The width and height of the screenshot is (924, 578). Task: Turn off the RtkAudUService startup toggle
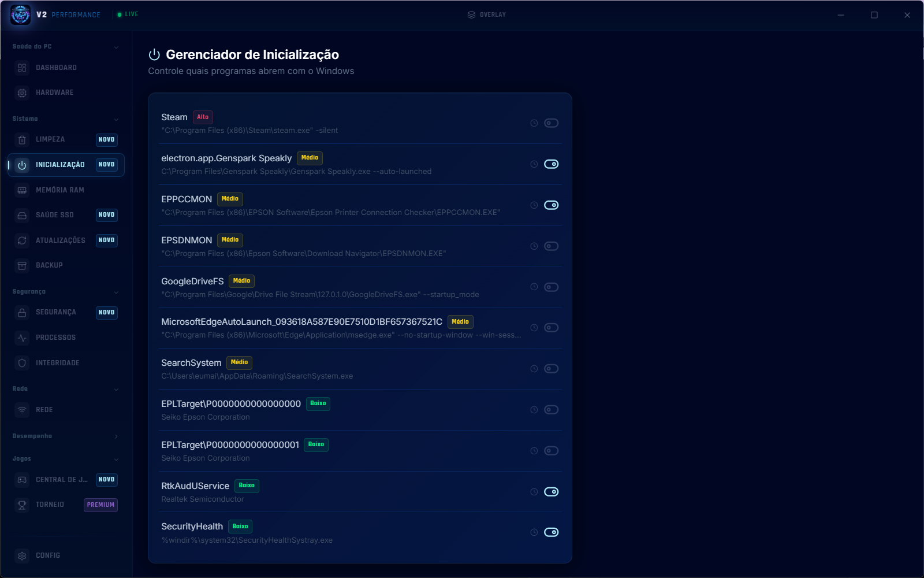552,492
